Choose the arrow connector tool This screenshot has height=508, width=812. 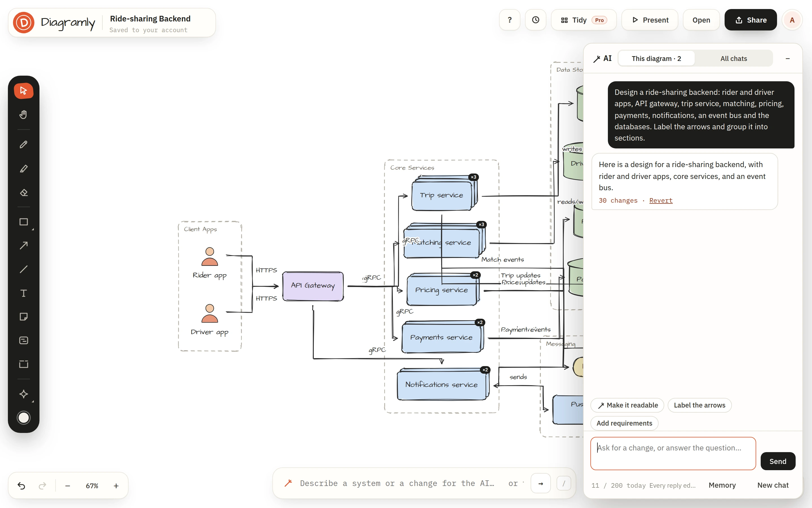pos(23,246)
